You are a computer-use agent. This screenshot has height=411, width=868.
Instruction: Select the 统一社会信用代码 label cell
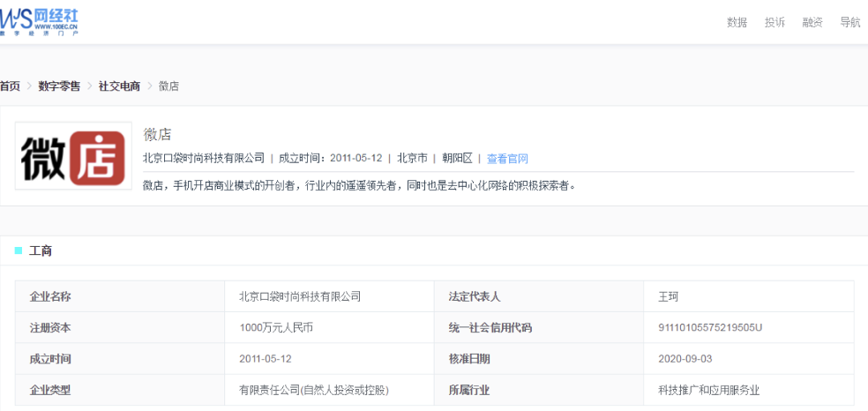(x=539, y=327)
